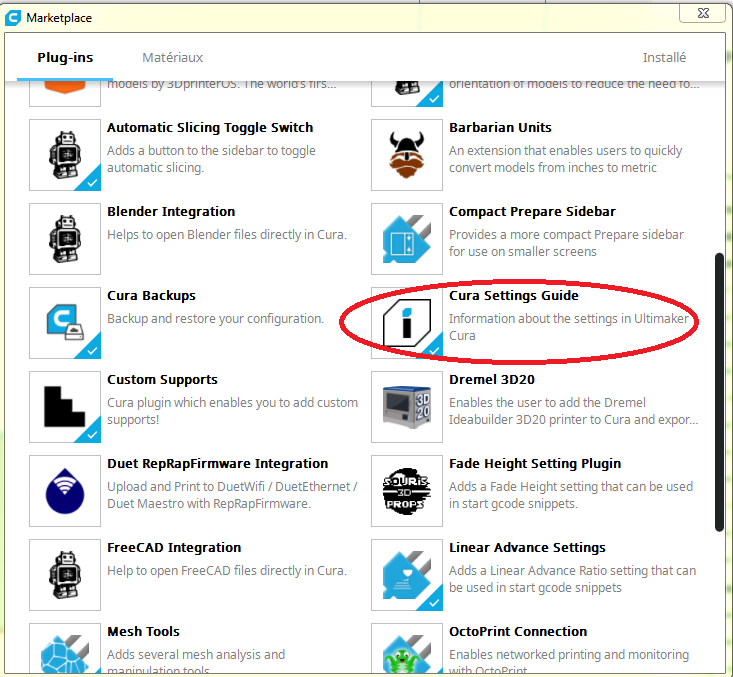Click 'Helps to open Blender files' description
Viewport: 733px width, 677px height.
click(x=227, y=235)
